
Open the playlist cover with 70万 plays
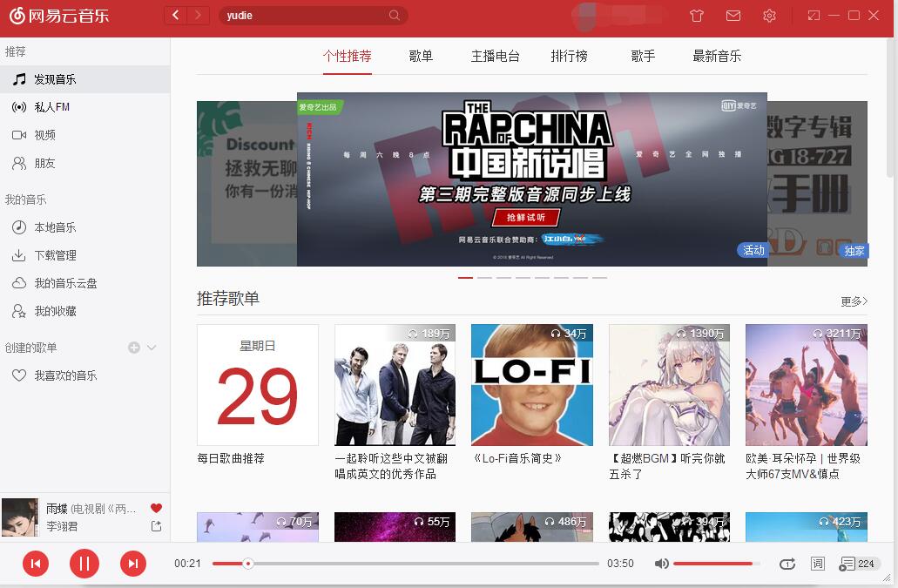click(258, 527)
